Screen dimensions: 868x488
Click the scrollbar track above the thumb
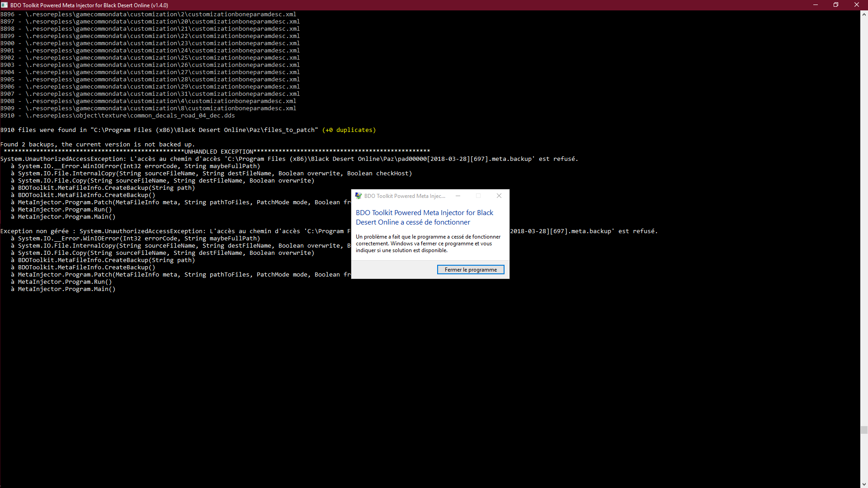pos(864,226)
